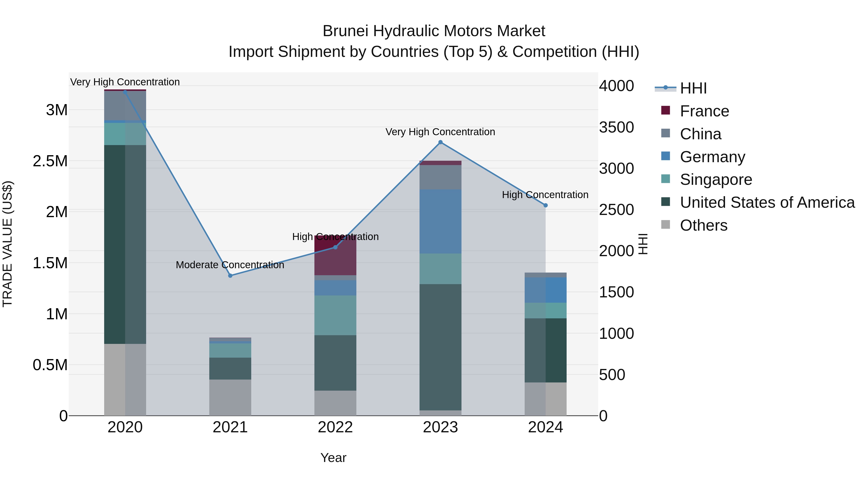
Task: Click the 2023 Germany bar segment
Action: point(441,221)
